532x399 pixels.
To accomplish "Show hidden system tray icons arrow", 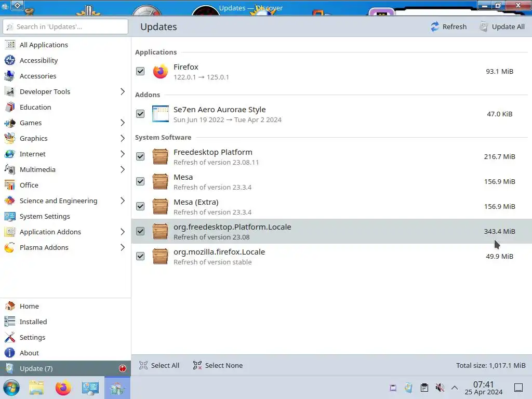I will pyautogui.click(x=455, y=388).
